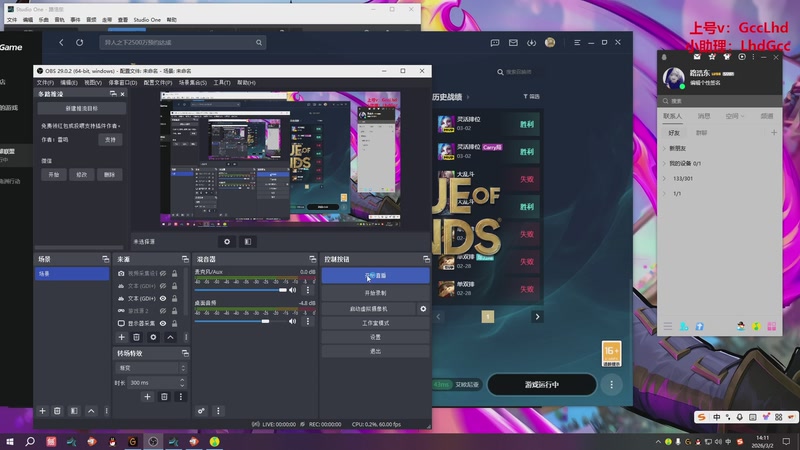Screen dimensions: 800x450
Task: Open mail icon in game launcher header
Action: 513,43
